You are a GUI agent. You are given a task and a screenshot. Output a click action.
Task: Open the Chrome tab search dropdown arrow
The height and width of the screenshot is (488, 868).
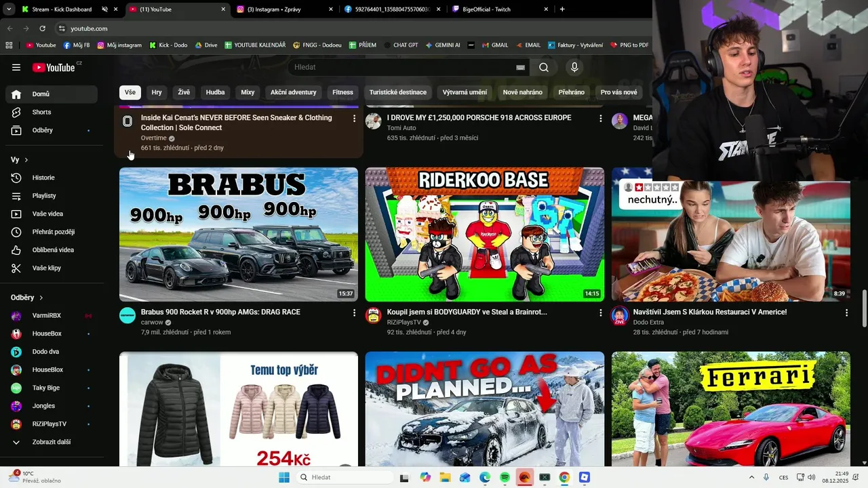pyautogui.click(x=9, y=9)
